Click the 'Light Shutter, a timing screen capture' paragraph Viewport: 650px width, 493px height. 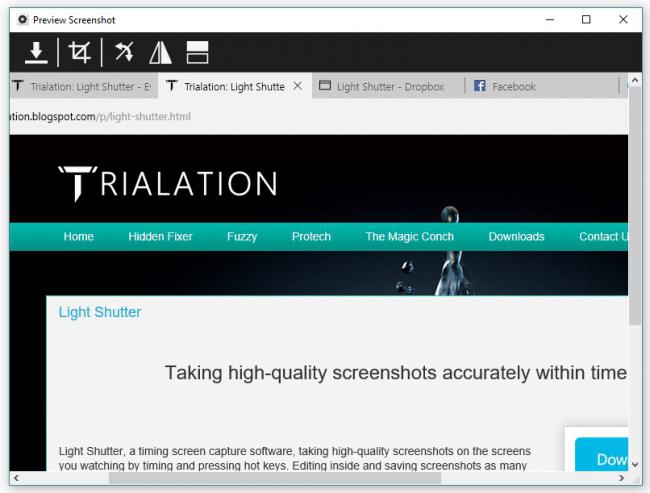(294, 458)
